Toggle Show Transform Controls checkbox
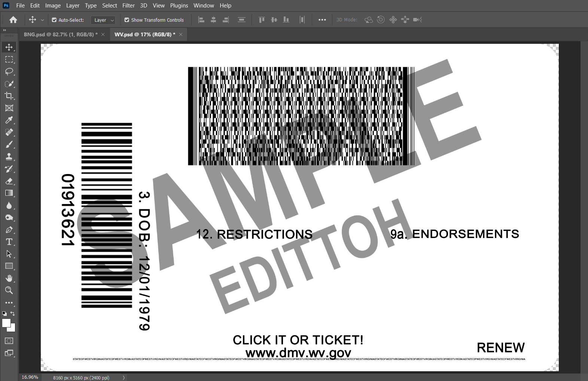 pyautogui.click(x=127, y=20)
